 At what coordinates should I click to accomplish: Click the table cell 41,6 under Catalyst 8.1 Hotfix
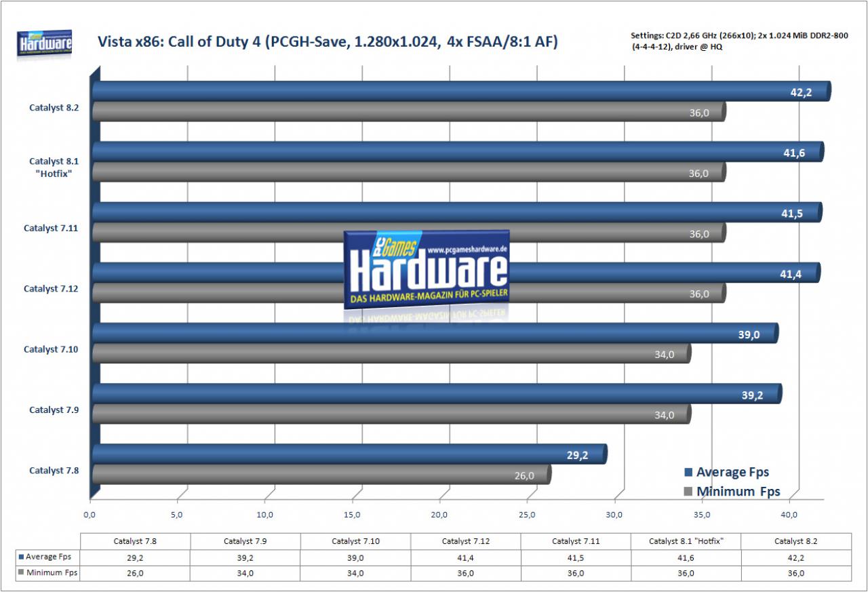click(685, 557)
